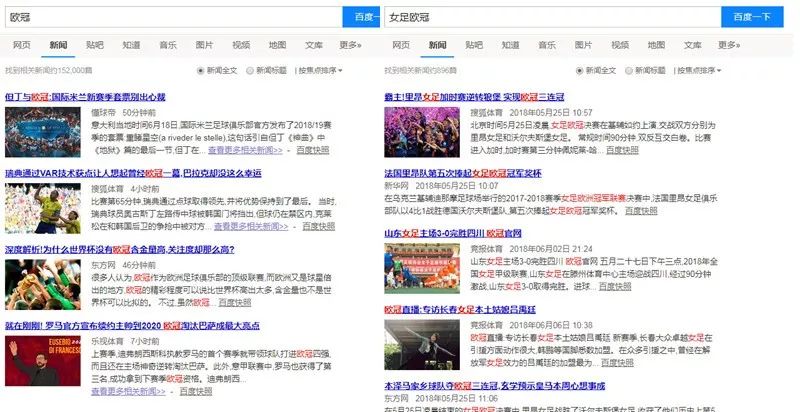
Task: Open 百度快照 for the 里昂女足加时赛 result
Action: [x=622, y=150]
